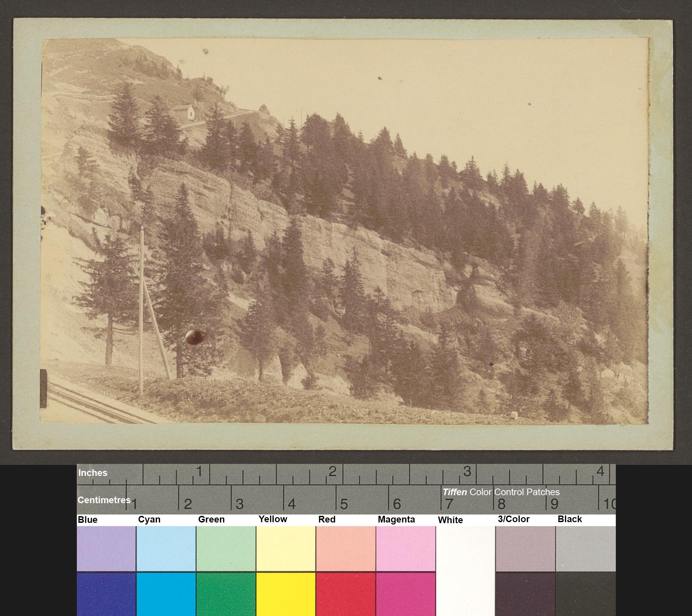Click the 'Tiffen Color Control Patches' text
The height and width of the screenshot is (616, 692).
point(501,492)
